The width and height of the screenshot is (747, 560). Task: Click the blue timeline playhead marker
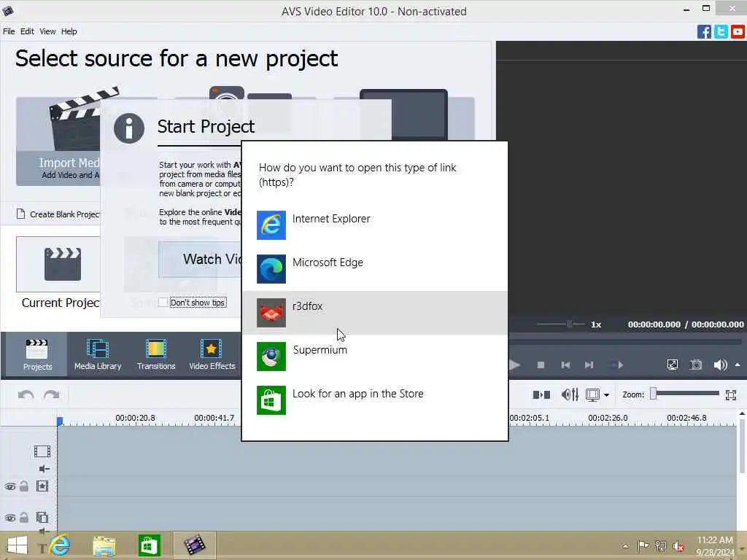(x=60, y=421)
